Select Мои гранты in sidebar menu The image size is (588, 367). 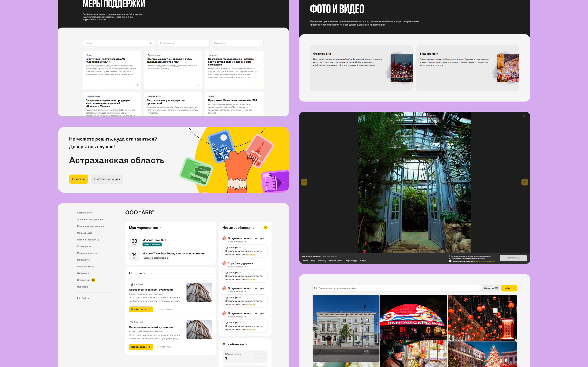(x=83, y=260)
